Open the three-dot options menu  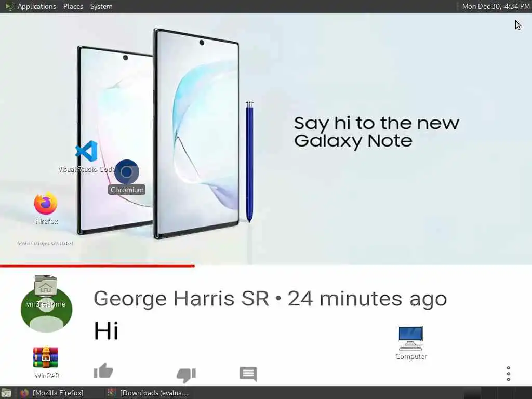(x=508, y=374)
